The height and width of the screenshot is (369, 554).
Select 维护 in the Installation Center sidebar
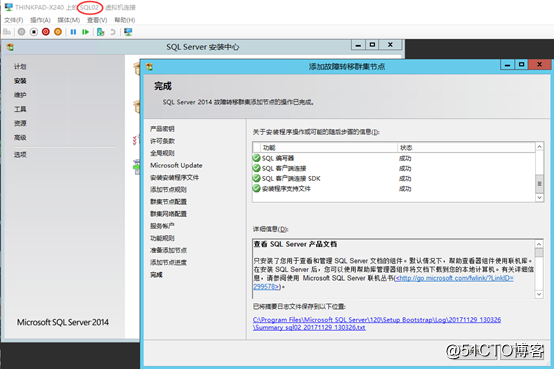20,95
